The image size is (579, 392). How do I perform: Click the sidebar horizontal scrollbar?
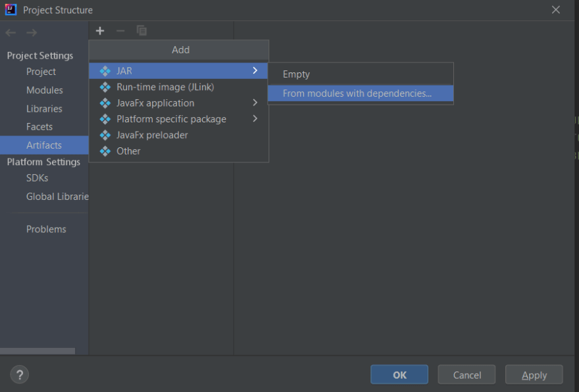(38, 351)
